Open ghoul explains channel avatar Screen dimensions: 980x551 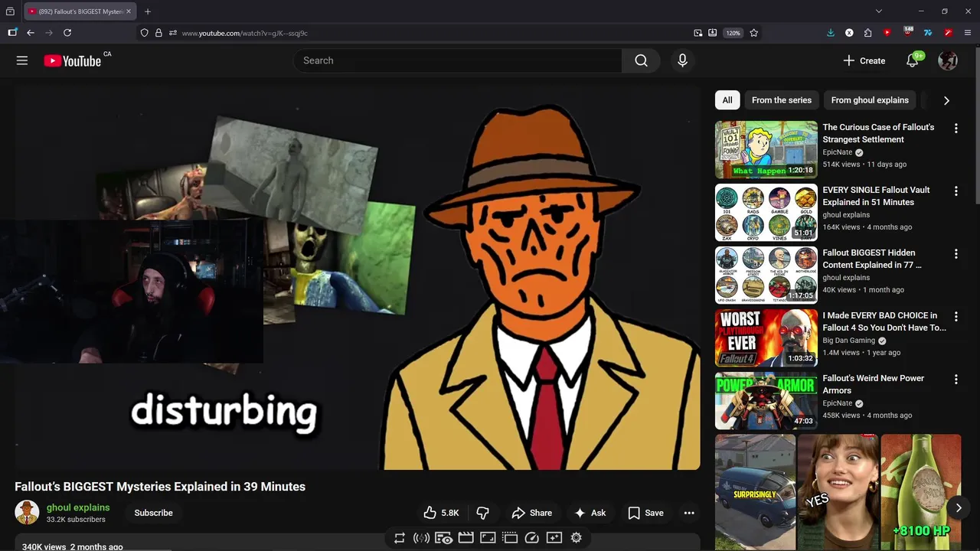point(27,513)
